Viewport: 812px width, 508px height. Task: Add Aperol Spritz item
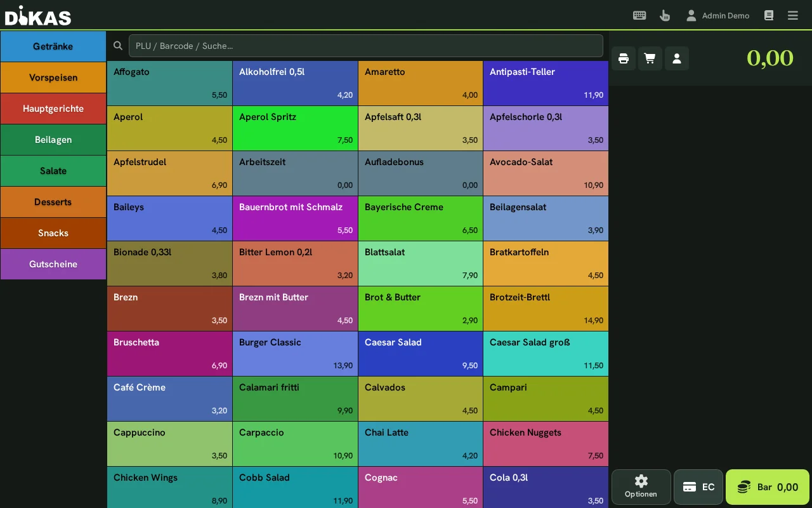[x=295, y=128]
